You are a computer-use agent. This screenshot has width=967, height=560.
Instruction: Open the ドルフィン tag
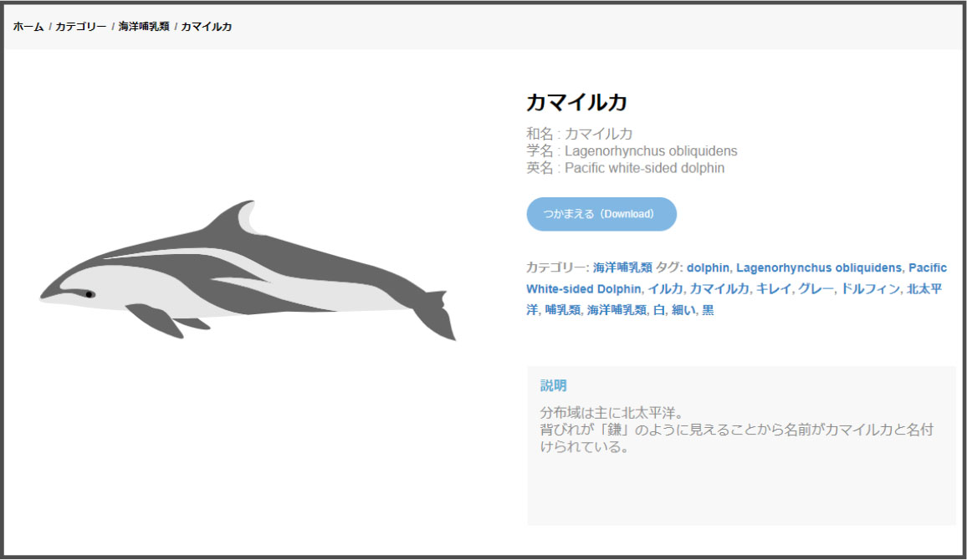pos(870,288)
